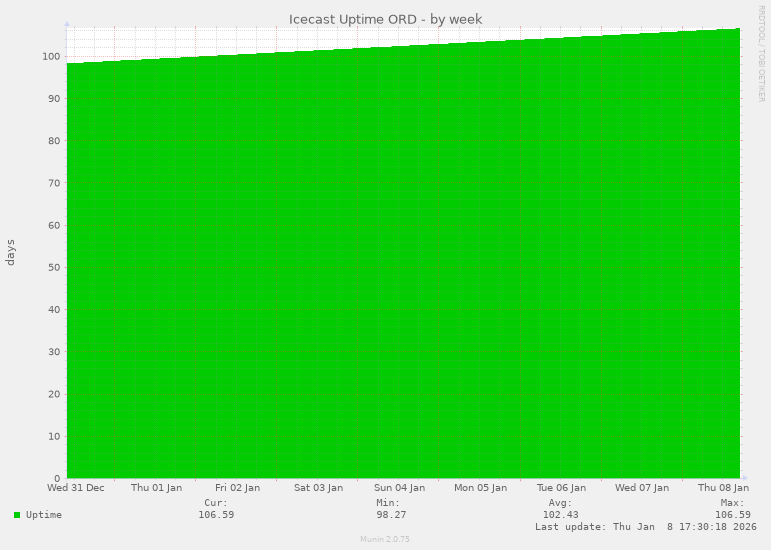Click the "Munin 2.0.75" version text
This screenshot has height=550, width=771.
[x=385, y=539]
